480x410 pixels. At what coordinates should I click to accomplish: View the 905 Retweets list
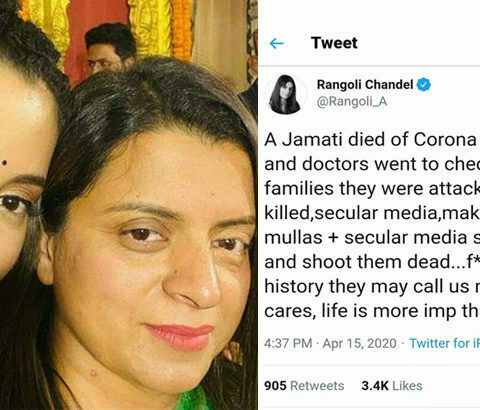(x=304, y=386)
